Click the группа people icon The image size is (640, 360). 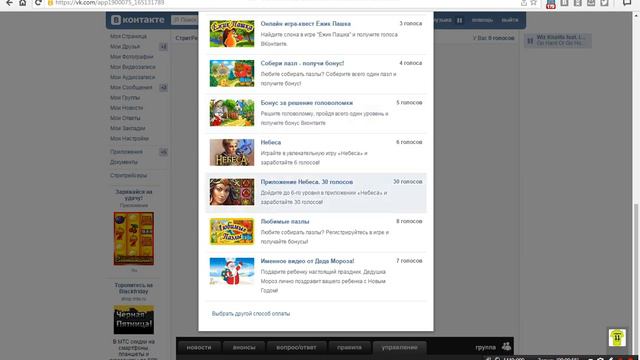[507, 347]
